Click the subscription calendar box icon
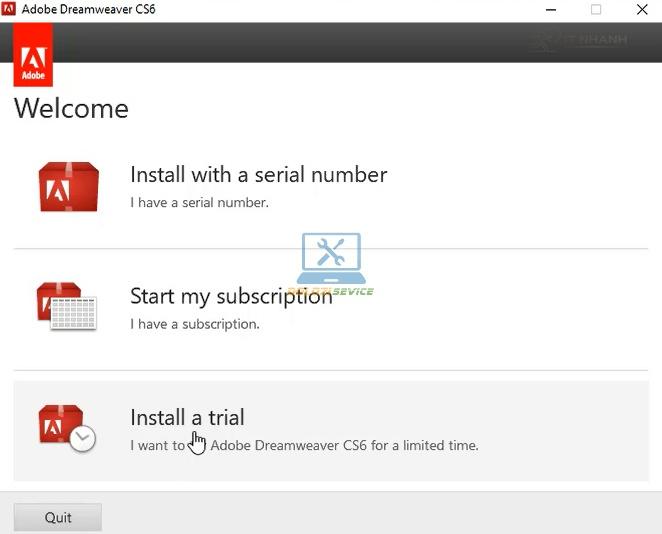This screenshot has width=662, height=534. click(66, 307)
